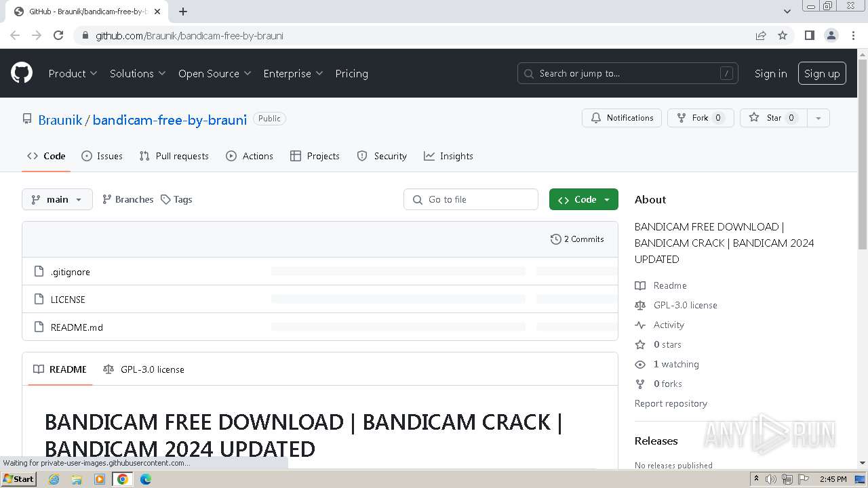The image size is (868, 488).
Task: Expand the Solutions menu
Action: [x=138, y=73]
